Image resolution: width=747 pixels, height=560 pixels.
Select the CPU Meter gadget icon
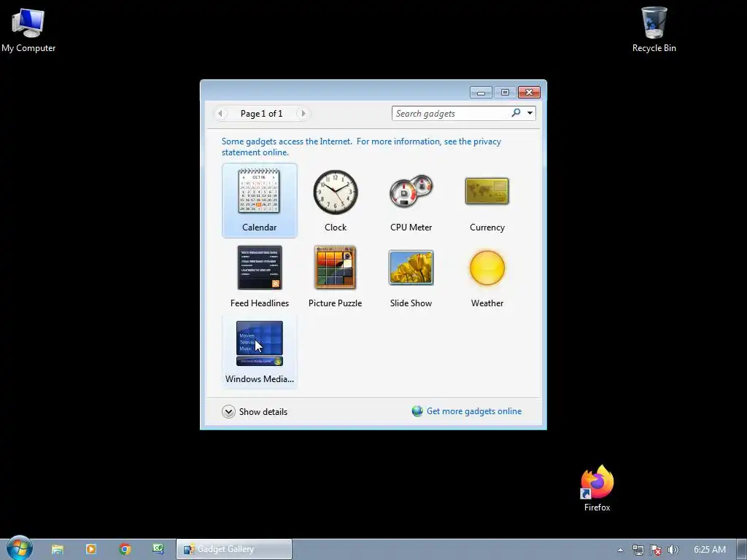pos(411,190)
